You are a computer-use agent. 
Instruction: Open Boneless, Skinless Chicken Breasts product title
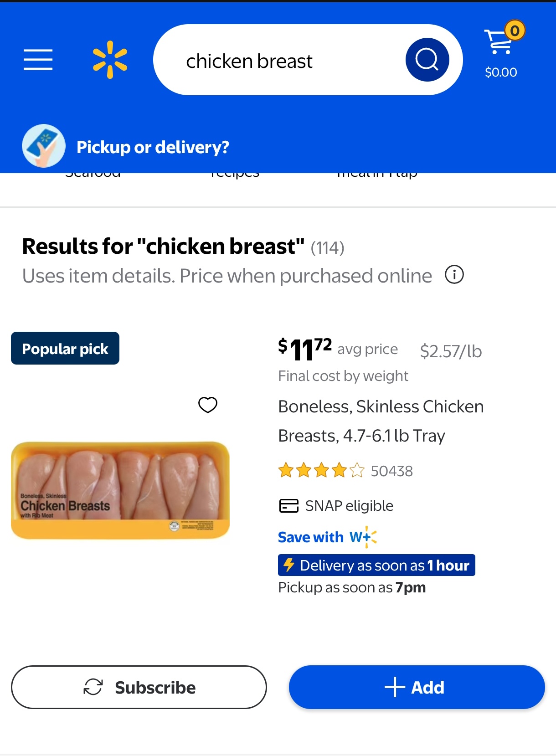381,421
